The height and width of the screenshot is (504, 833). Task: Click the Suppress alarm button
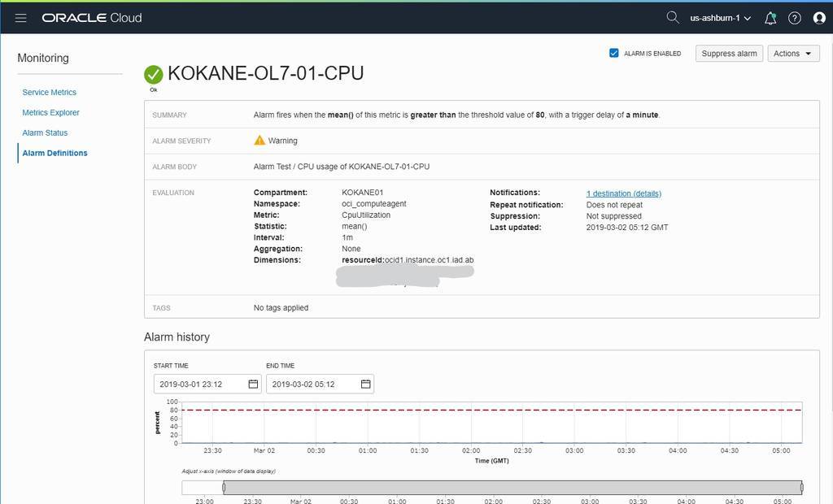[x=729, y=54]
